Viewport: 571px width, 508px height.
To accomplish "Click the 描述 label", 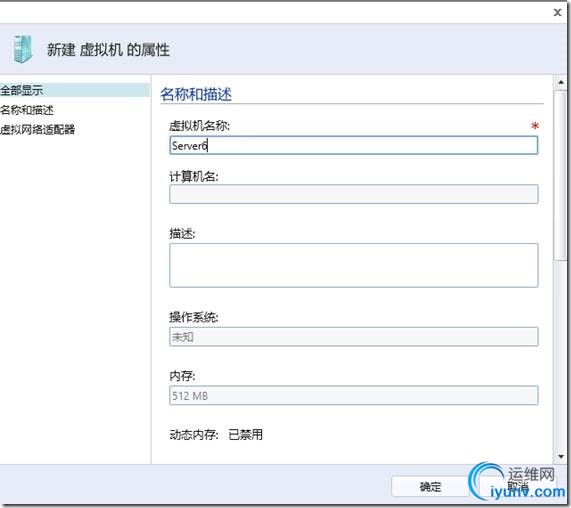I will click(x=182, y=234).
